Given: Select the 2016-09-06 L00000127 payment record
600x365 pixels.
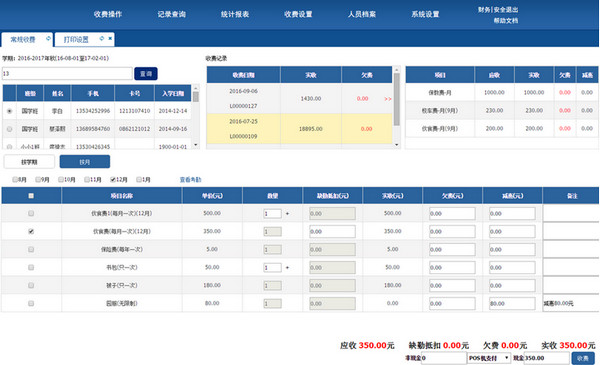Looking at the screenshot, I should 299,98.
